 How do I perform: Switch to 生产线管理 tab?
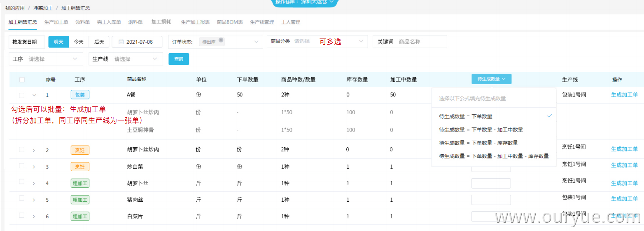click(x=262, y=22)
